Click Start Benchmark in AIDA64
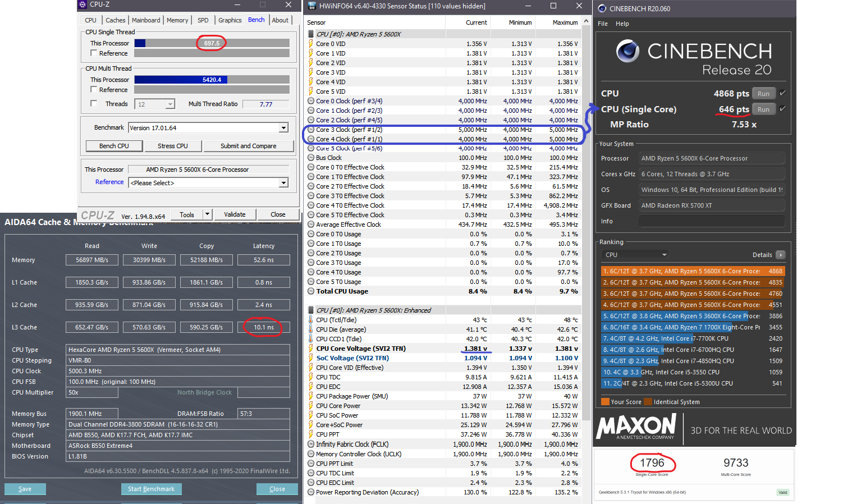 pos(151,489)
